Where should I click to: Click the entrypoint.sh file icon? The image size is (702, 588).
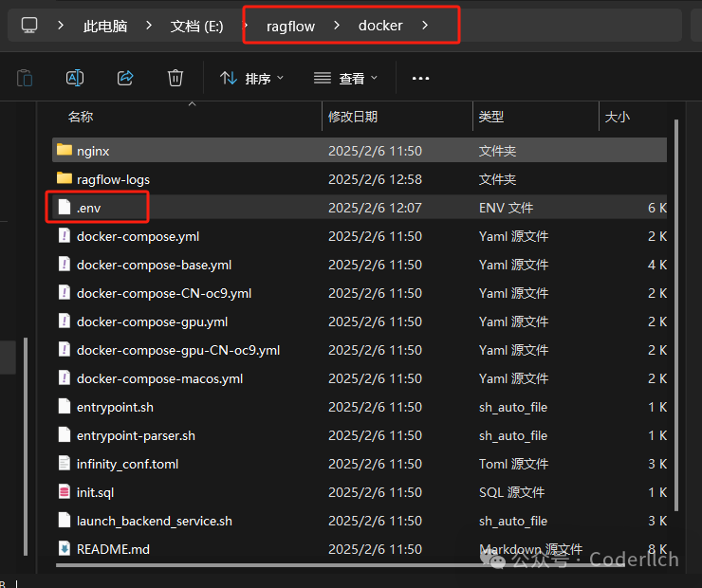click(65, 406)
